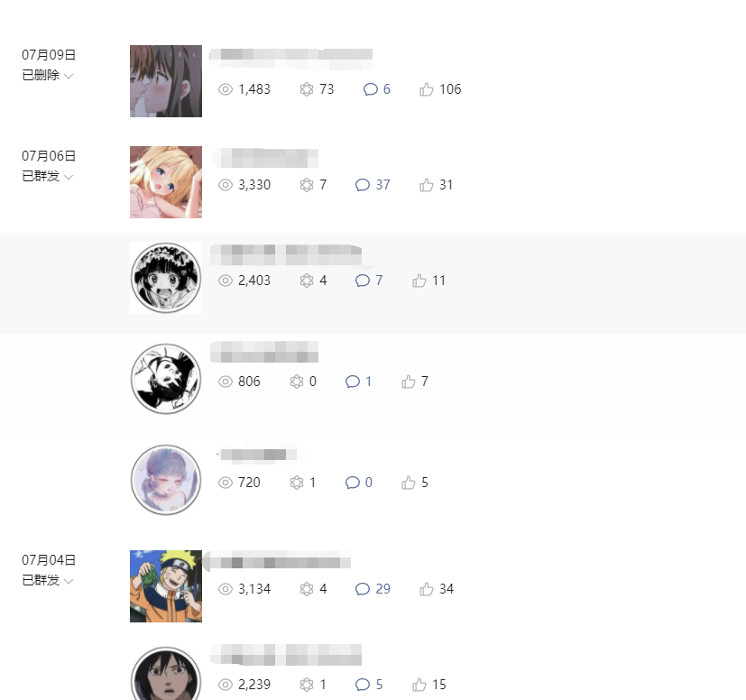Open purple-haired girl circular thumbnail article
Viewport: 746px width, 700px height.
click(x=166, y=480)
